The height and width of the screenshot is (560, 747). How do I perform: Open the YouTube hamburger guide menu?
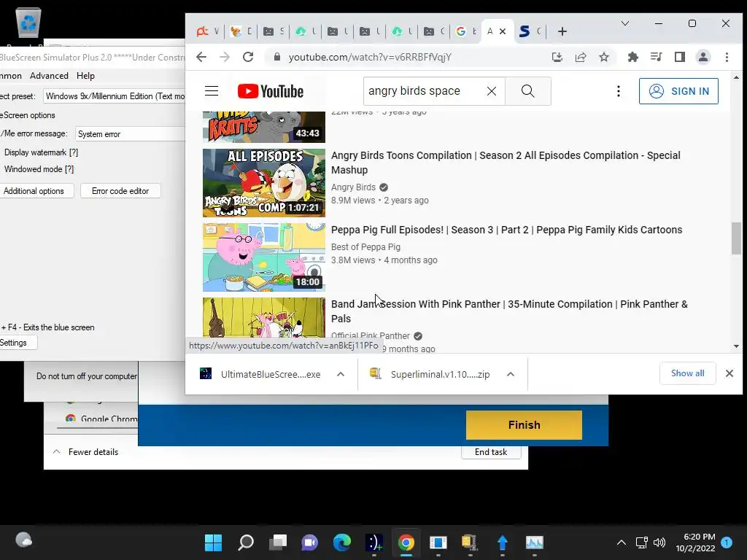[212, 91]
